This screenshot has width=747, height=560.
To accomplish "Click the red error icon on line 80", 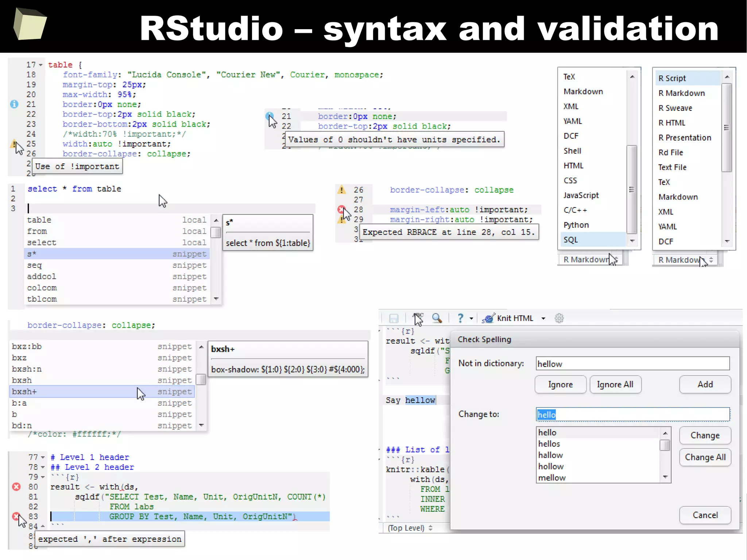I will 16,487.
